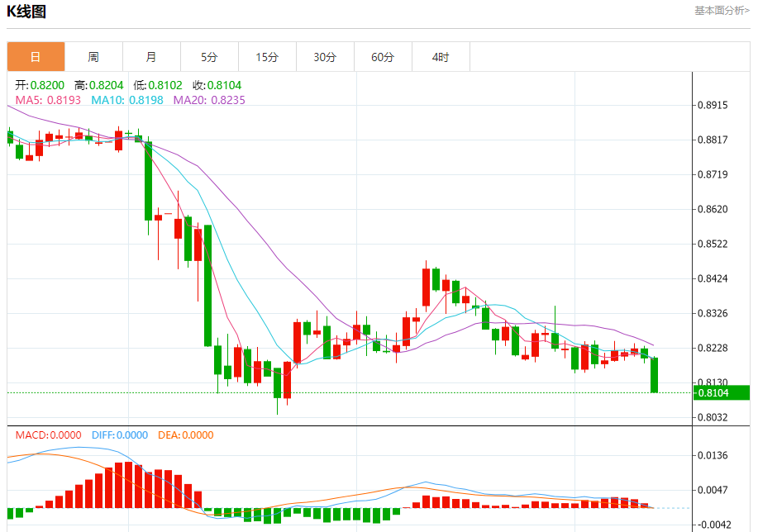
Task: Click the 0.0047 MACD axis label
Action: tap(713, 491)
